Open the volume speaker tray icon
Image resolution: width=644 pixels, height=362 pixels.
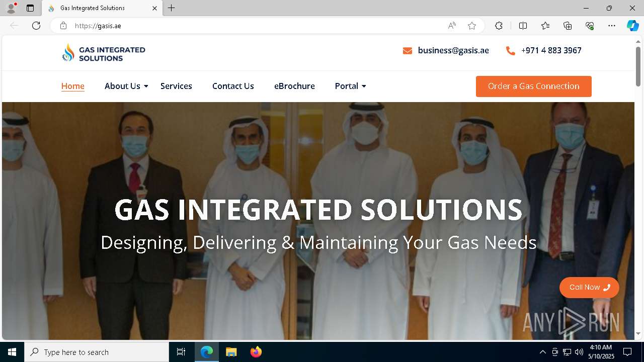pyautogui.click(x=579, y=352)
